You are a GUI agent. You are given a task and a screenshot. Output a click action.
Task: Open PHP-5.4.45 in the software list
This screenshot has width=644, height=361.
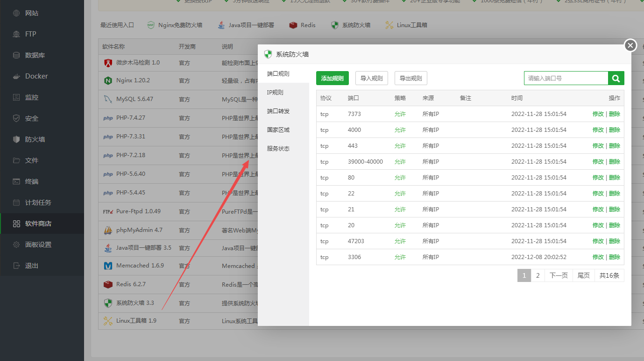click(131, 193)
